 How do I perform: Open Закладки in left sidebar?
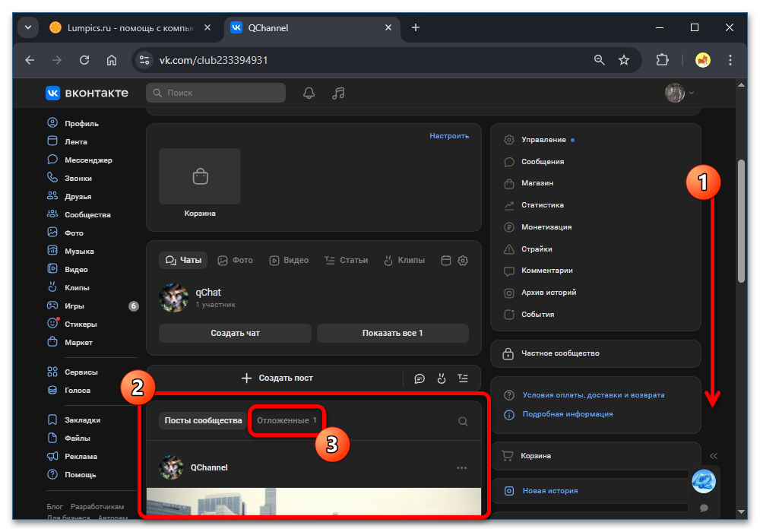[82, 420]
